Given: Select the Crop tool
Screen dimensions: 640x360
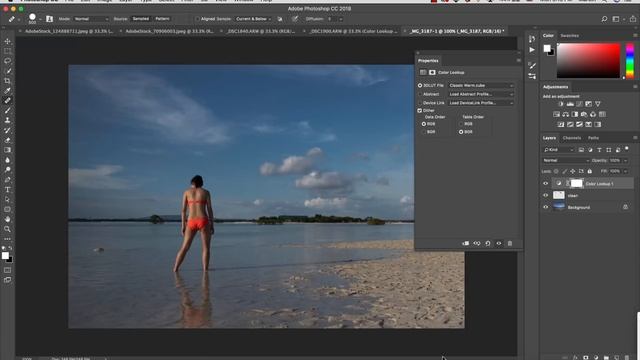Looking at the screenshot, I should 7,81.
